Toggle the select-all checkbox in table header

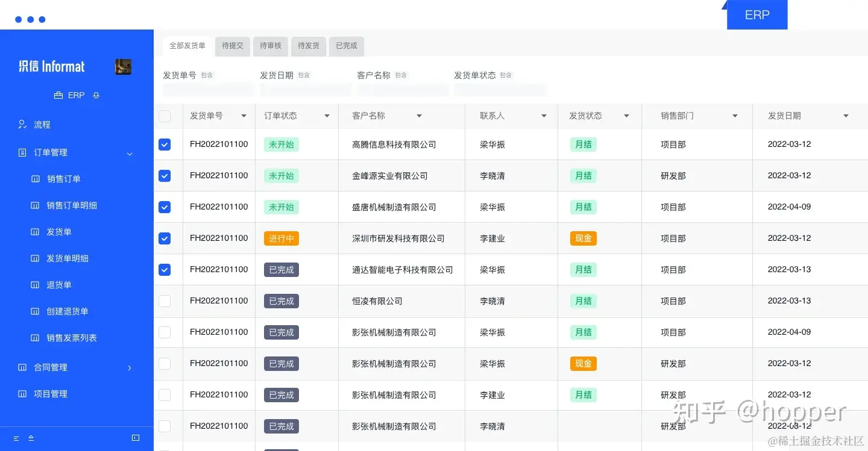click(165, 116)
